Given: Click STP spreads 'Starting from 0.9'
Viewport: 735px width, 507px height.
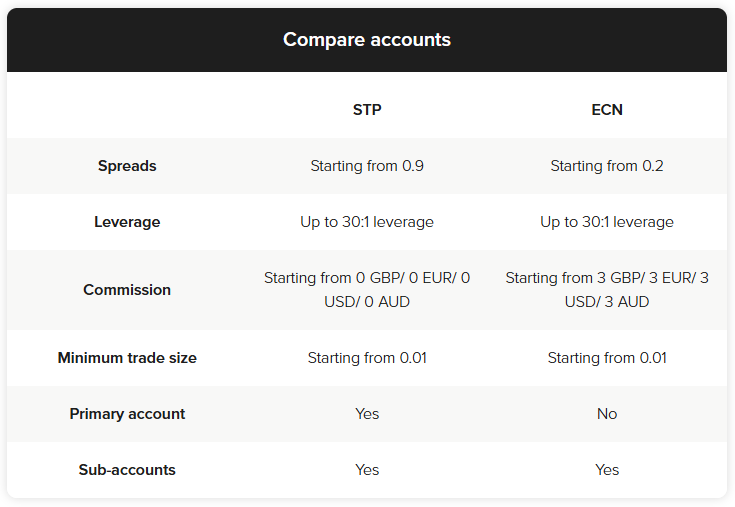Looking at the screenshot, I should click(367, 166).
